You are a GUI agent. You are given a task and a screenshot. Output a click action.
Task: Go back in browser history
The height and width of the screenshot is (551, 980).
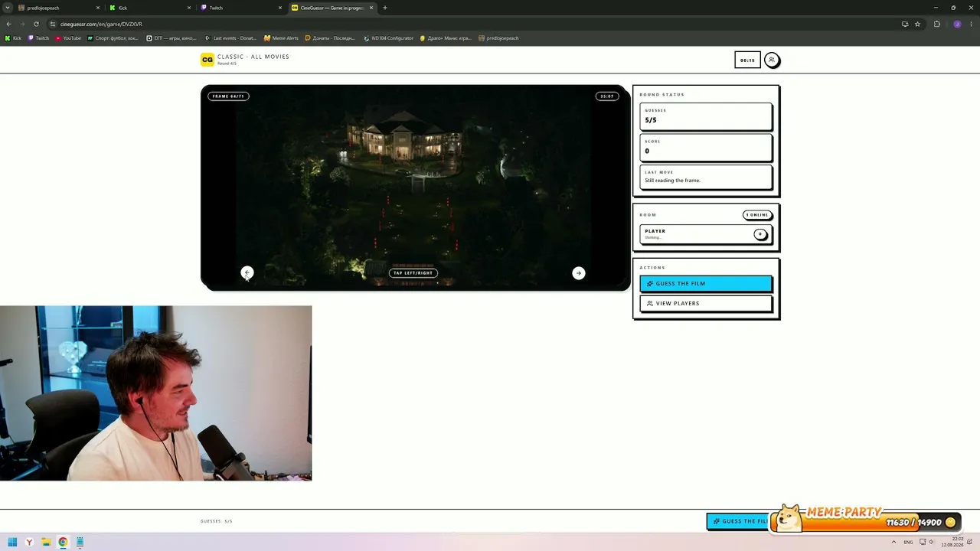pos(8,24)
